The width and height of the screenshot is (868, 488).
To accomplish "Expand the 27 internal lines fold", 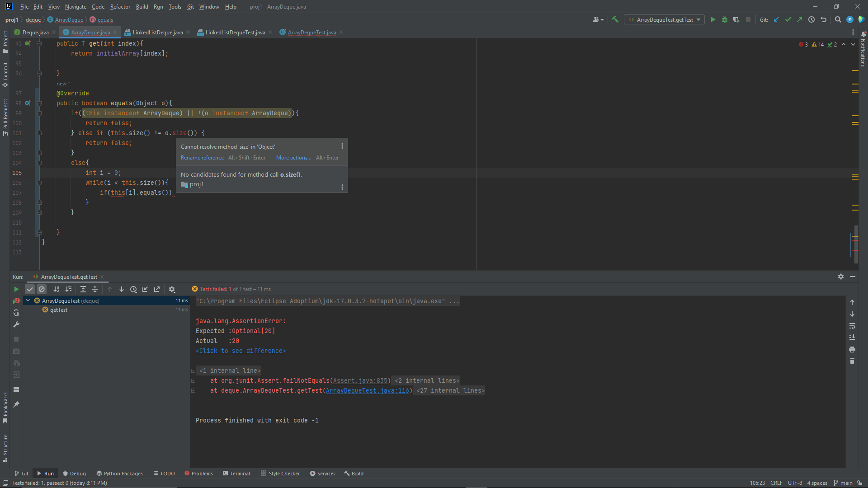I will 450,390.
